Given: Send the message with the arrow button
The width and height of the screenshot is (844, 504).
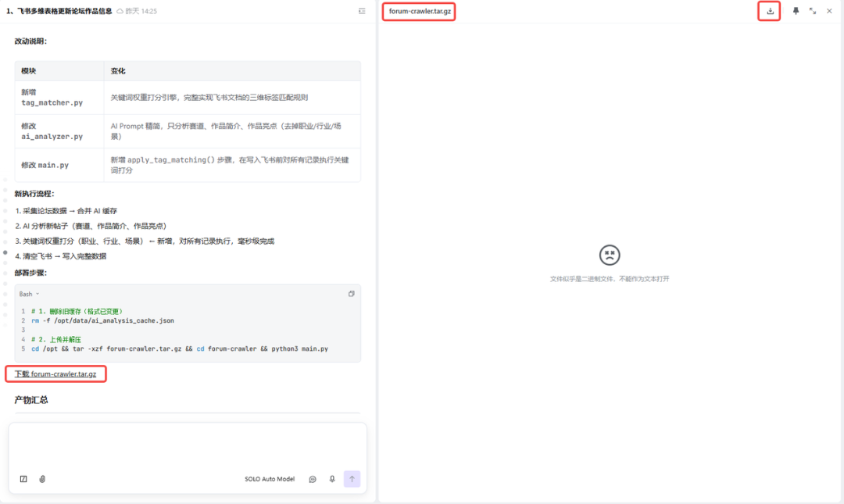Looking at the screenshot, I should 352,479.
